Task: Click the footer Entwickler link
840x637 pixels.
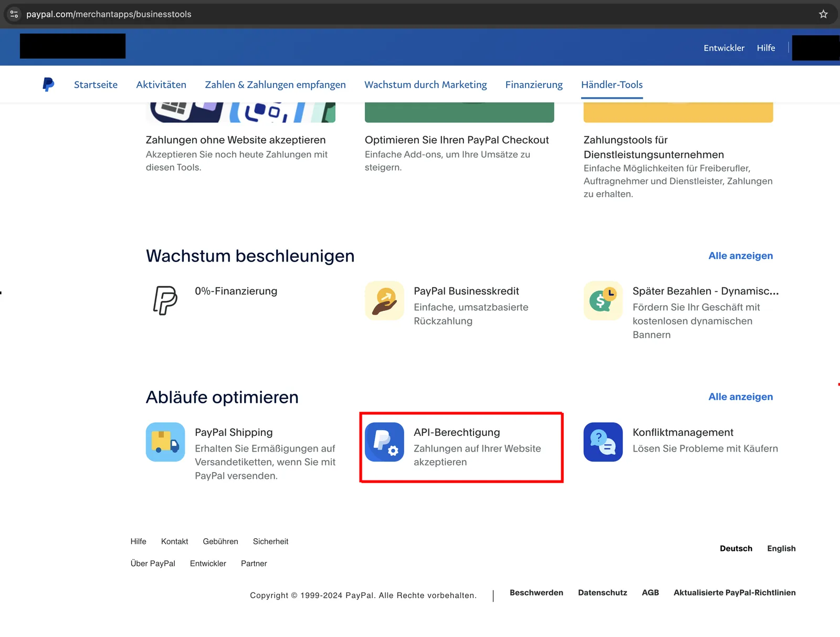Action: [x=208, y=563]
